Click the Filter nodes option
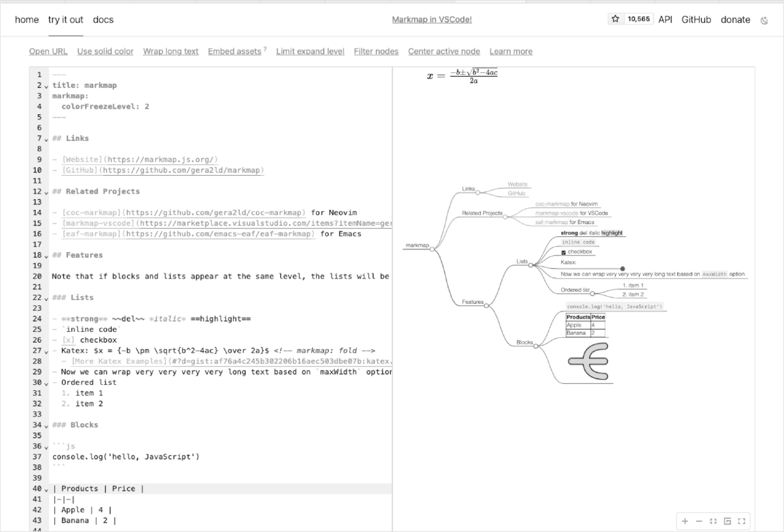The height and width of the screenshot is (532, 784). click(376, 51)
